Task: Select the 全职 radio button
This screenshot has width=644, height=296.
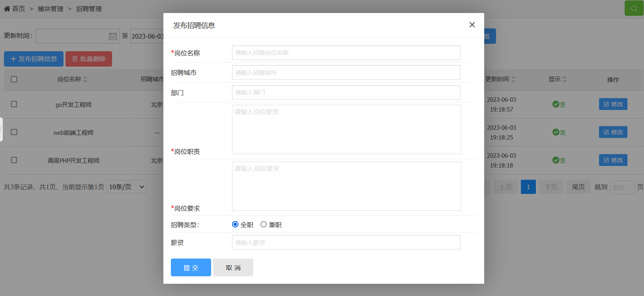Action: pos(235,225)
